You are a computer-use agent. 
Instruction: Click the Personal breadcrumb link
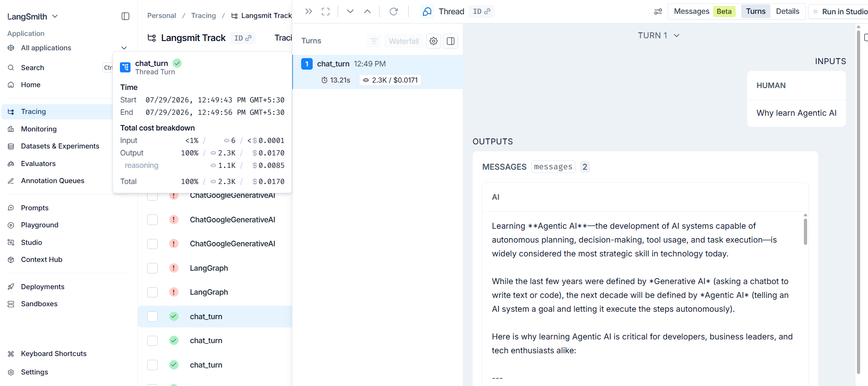(161, 16)
